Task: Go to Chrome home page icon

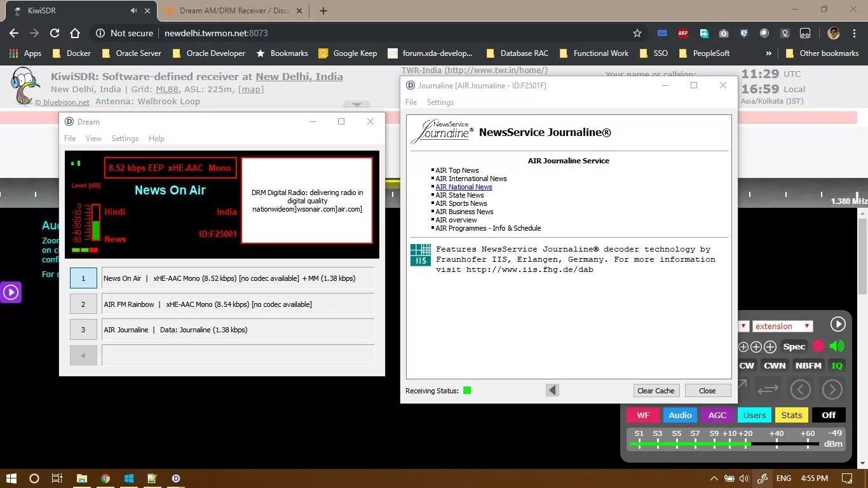Action: (75, 33)
